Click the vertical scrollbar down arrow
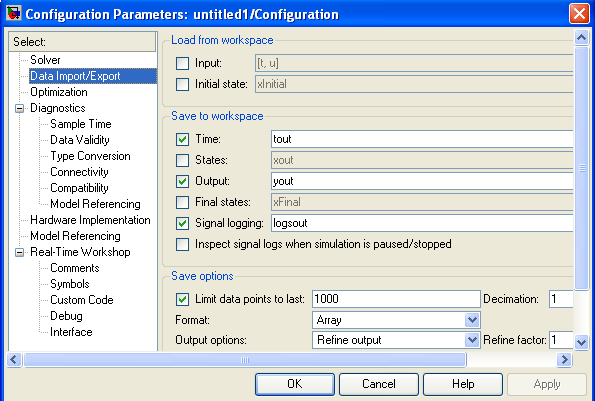This screenshot has width=595, height=401. [581, 342]
